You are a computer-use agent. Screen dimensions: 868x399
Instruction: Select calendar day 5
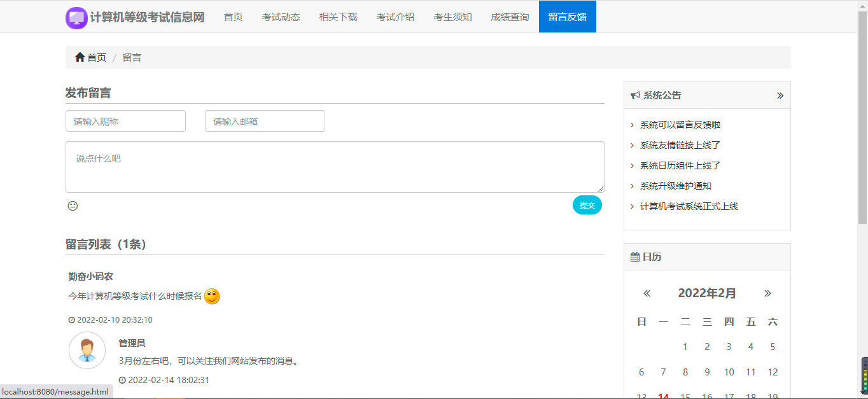[773, 347]
